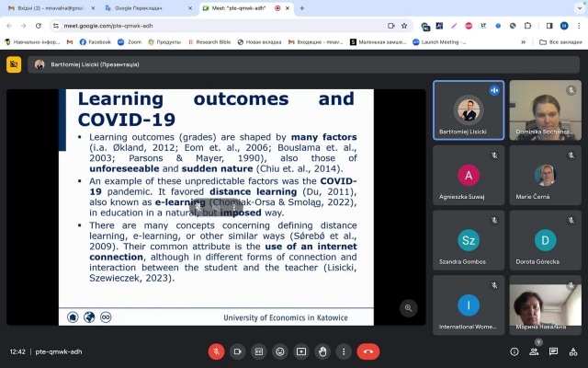Open the Research Bible bookmark

pyautogui.click(x=216, y=41)
